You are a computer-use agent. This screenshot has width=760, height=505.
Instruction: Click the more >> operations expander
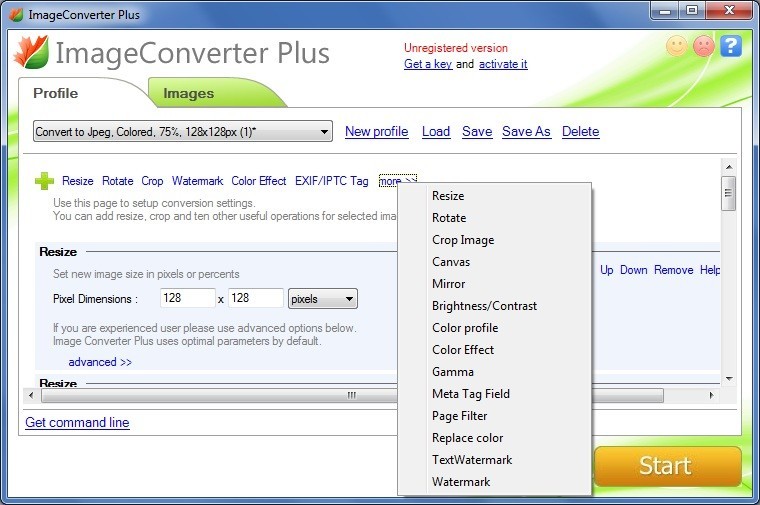(x=397, y=181)
